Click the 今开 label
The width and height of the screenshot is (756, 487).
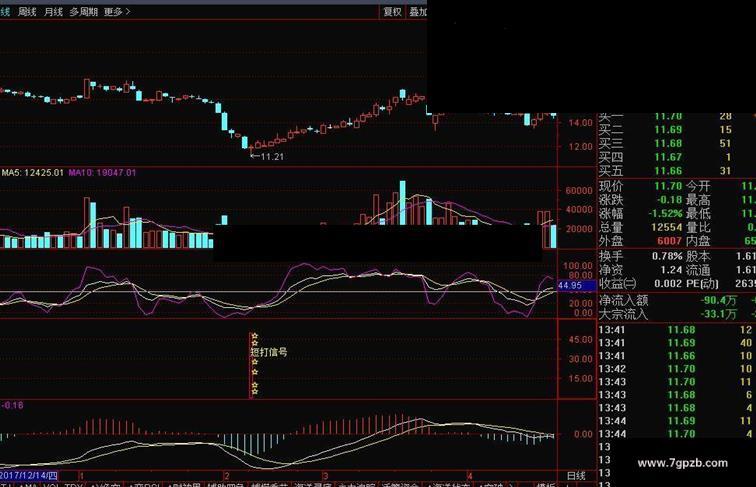[698, 186]
